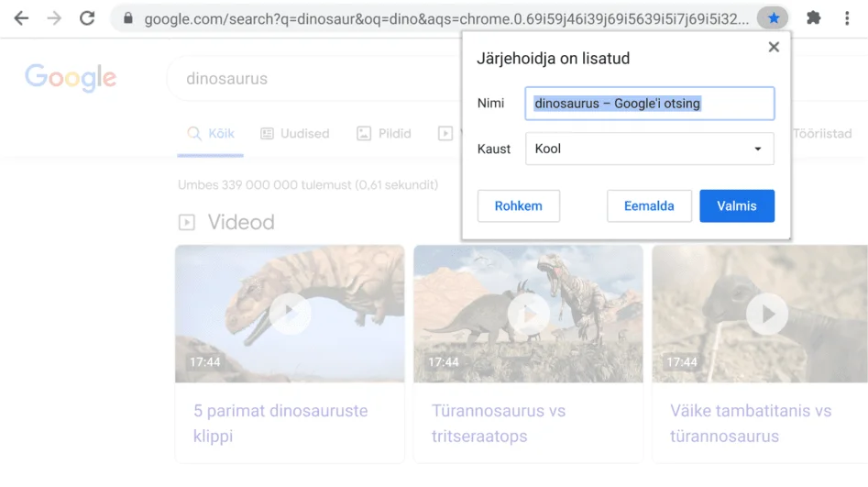Open the extensions puzzle piece icon

tap(813, 18)
